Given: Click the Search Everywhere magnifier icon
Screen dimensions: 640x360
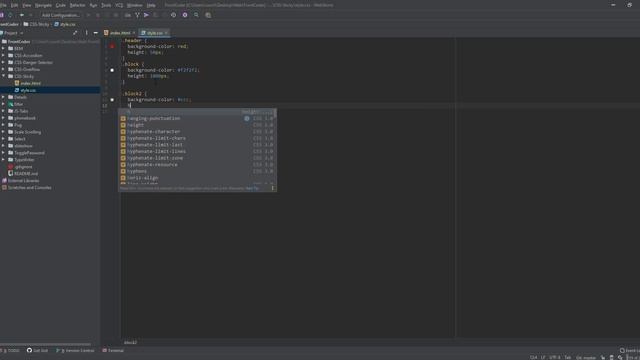Looking at the screenshot, I should pos(196,15).
